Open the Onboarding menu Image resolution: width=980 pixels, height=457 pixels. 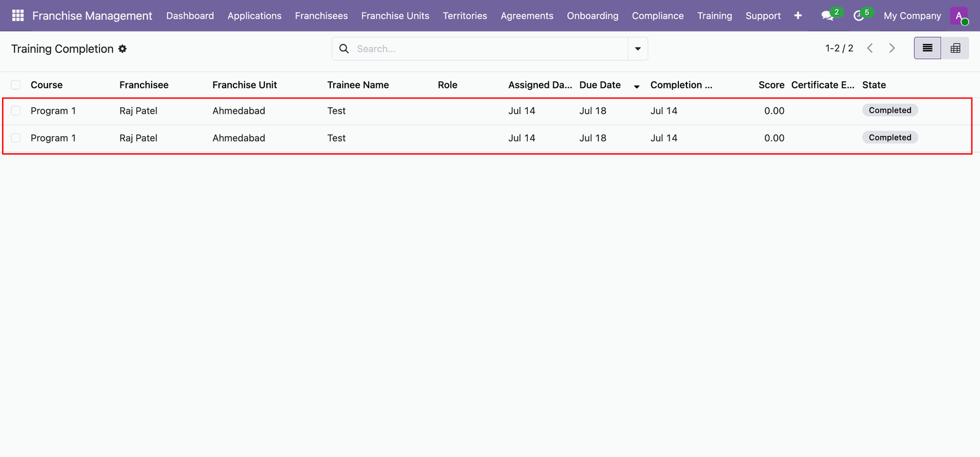click(593, 16)
